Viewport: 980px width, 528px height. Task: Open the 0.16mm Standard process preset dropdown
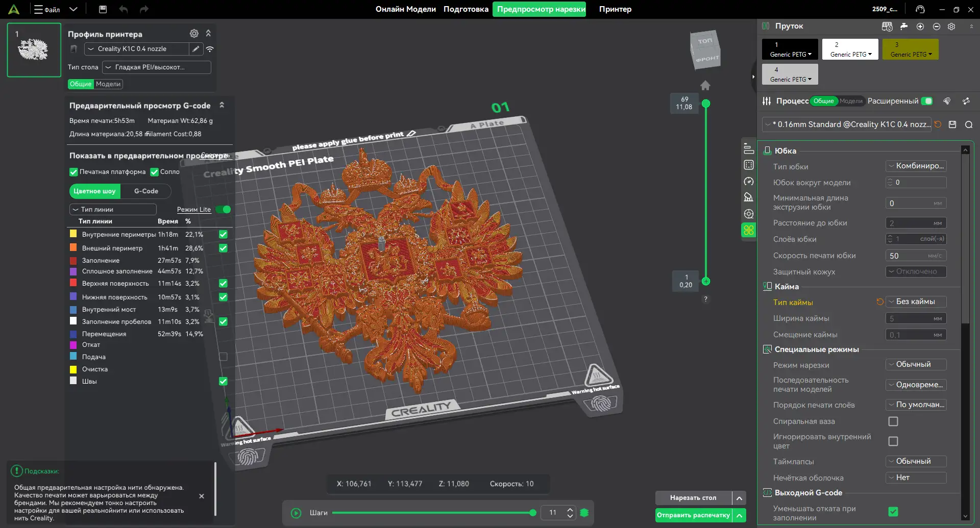point(847,124)
